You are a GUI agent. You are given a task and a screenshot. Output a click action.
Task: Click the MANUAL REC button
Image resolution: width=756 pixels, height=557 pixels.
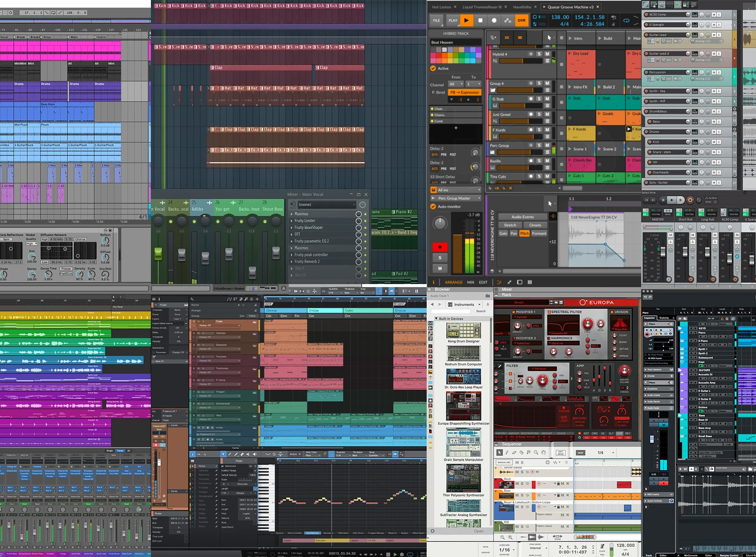(x=504, y=463)
